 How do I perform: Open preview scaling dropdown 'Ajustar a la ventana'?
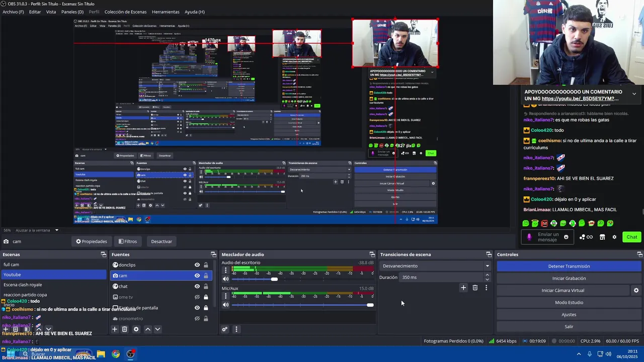(37, 230)
